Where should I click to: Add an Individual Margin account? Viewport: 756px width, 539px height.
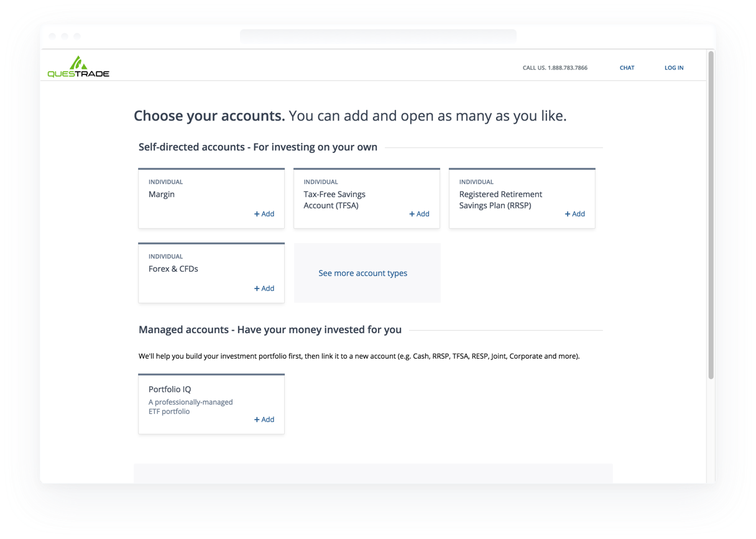point(264,214)
